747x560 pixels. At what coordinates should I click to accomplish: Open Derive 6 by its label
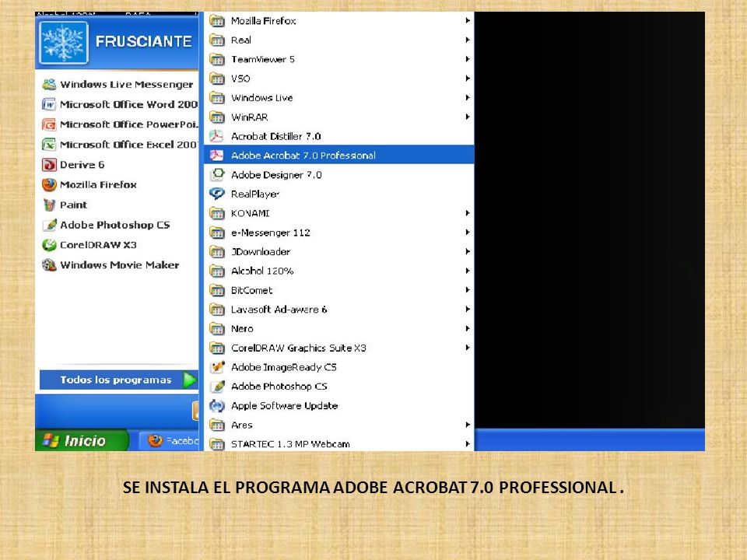82,165
